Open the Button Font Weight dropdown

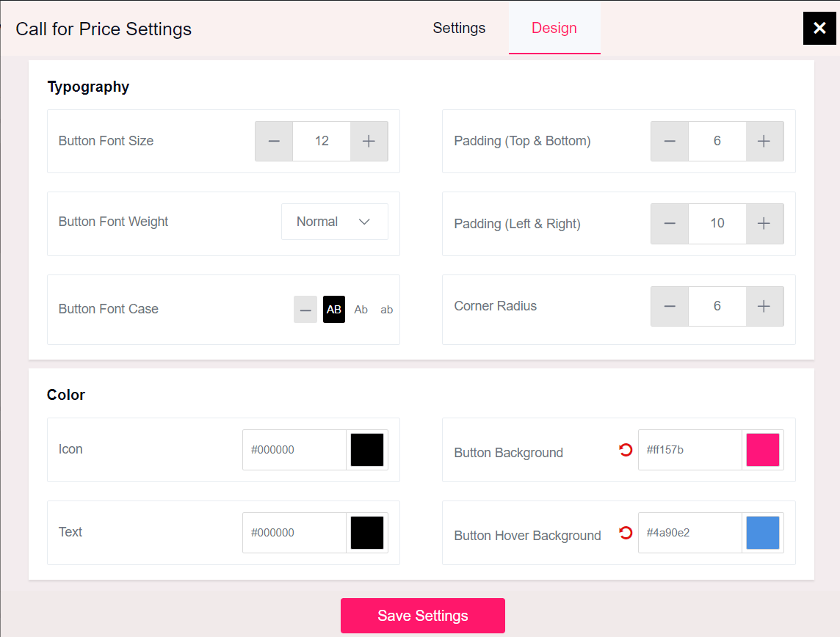334,221
